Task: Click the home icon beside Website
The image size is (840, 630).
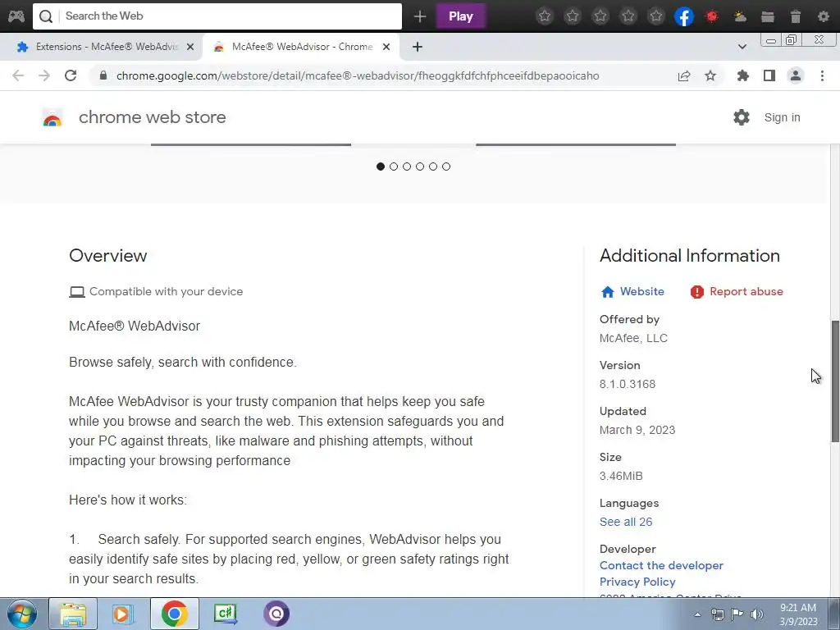Action: (608, 291)
